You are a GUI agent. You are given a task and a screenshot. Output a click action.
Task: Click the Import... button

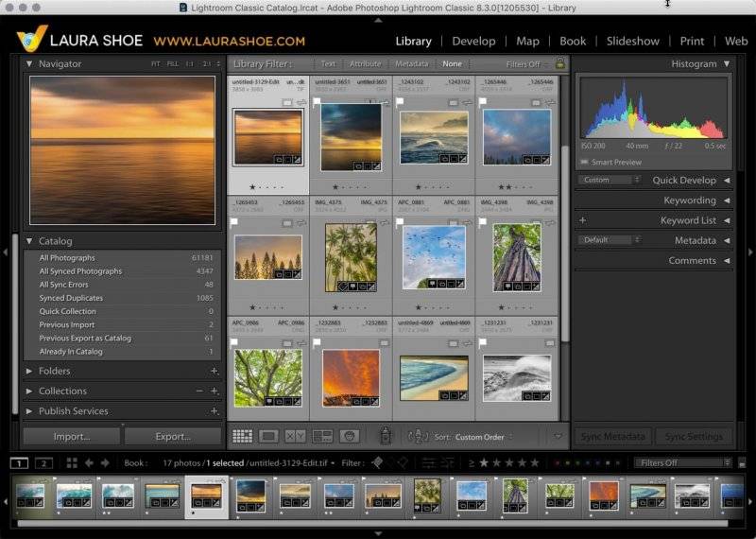click(72, 437)
